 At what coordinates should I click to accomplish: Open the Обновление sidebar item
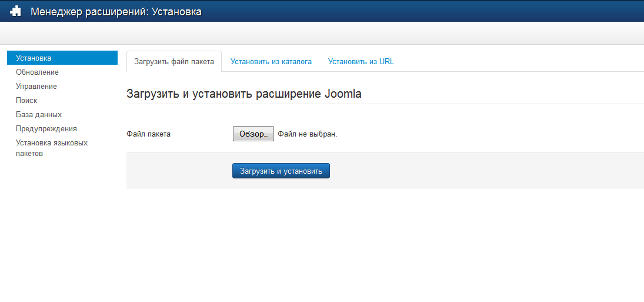pos(38,72)
